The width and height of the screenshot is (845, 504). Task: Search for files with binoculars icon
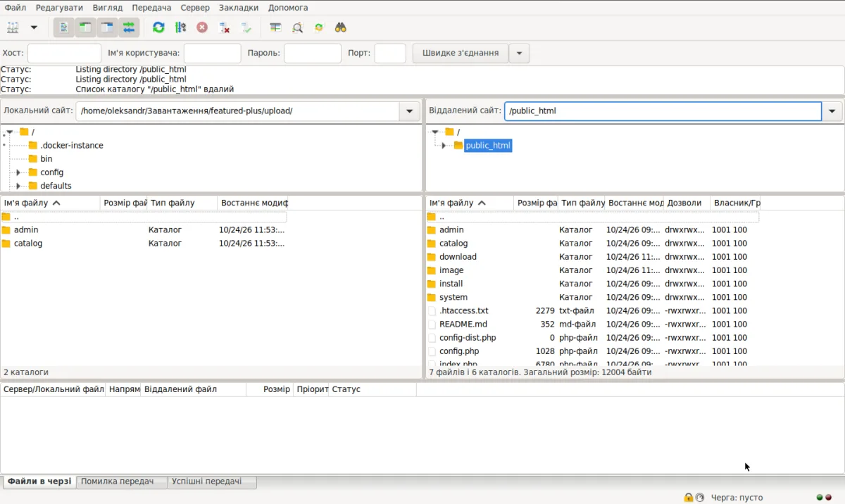tap(341, 27)
